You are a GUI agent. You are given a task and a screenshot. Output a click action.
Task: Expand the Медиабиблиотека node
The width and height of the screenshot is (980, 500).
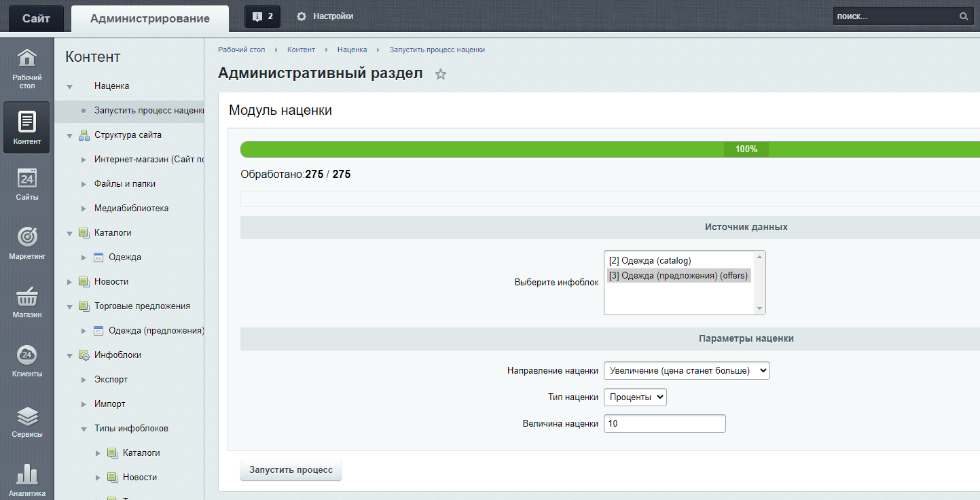(x=84, y=209)
